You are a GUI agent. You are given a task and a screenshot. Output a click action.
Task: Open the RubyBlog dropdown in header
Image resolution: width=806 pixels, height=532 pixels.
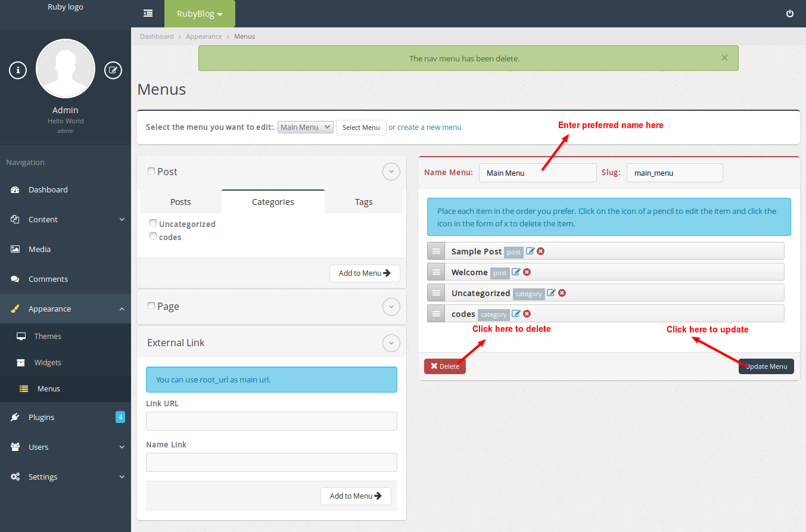click(x=200, y=14)
